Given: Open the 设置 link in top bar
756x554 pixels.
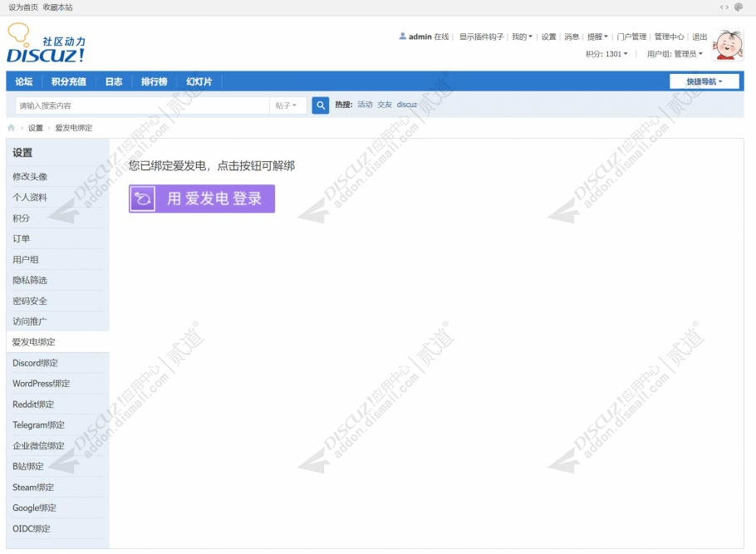Looking at the screenshot, I should [548, 37].
